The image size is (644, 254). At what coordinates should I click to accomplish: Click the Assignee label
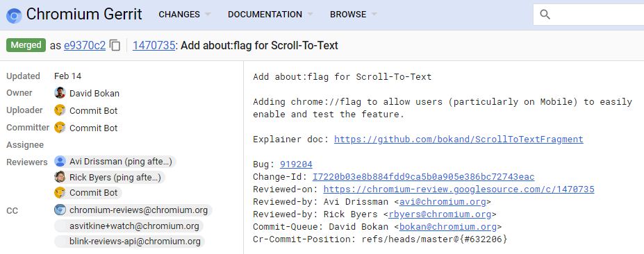click(x=25, y=145)
